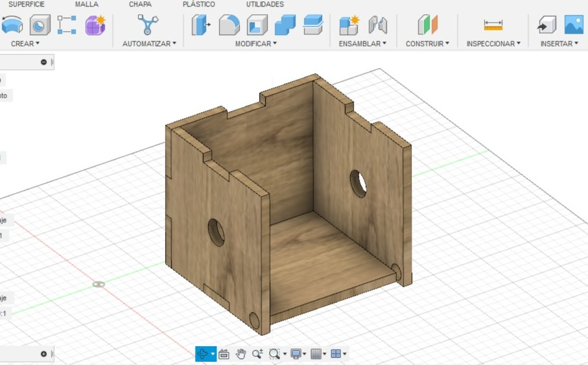Click the purple Create Form icon

pyautogui.click(x=95, y=25)
